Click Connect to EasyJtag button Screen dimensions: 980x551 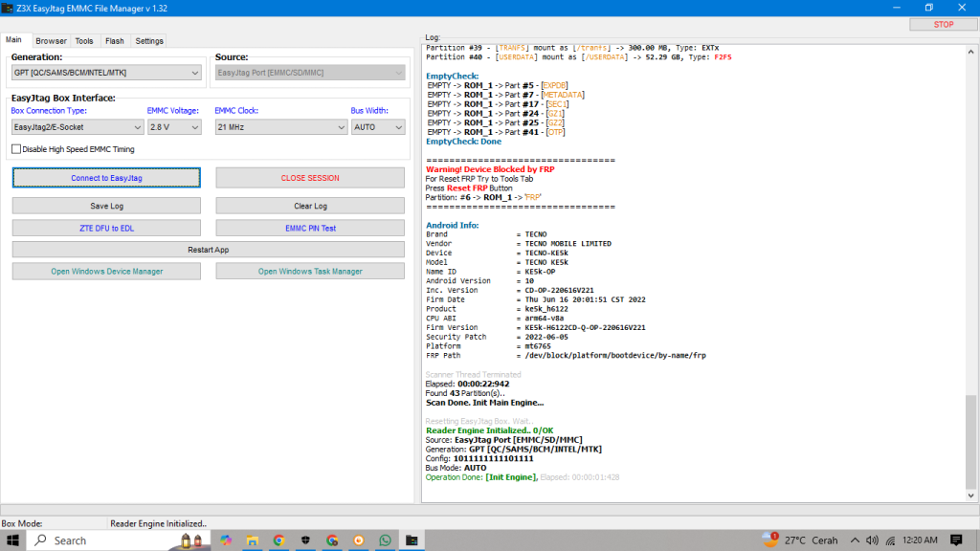pyautogui.click(x=106, y=177)
